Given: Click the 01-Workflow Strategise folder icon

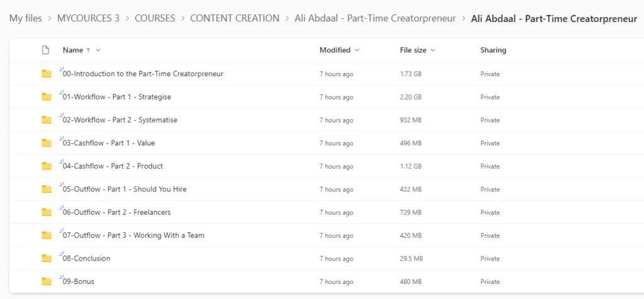Looking at the screenshot, I should pyautogui.click(x=47, y=97).
